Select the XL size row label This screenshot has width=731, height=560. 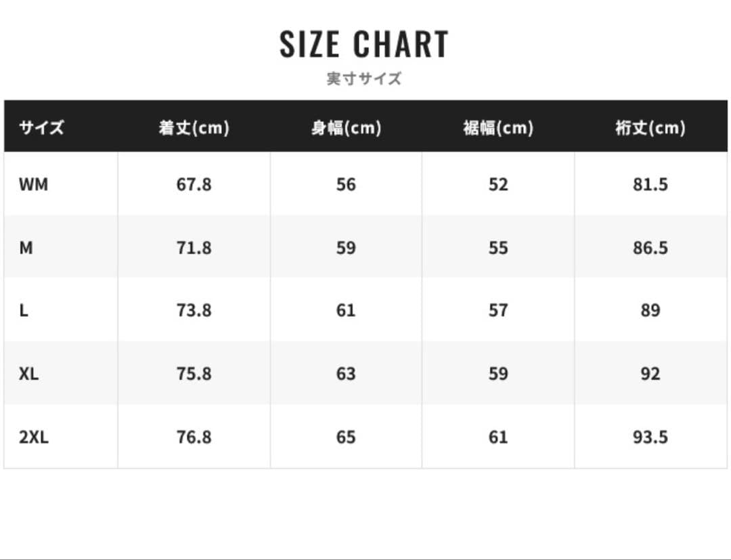tap(29, 374)
